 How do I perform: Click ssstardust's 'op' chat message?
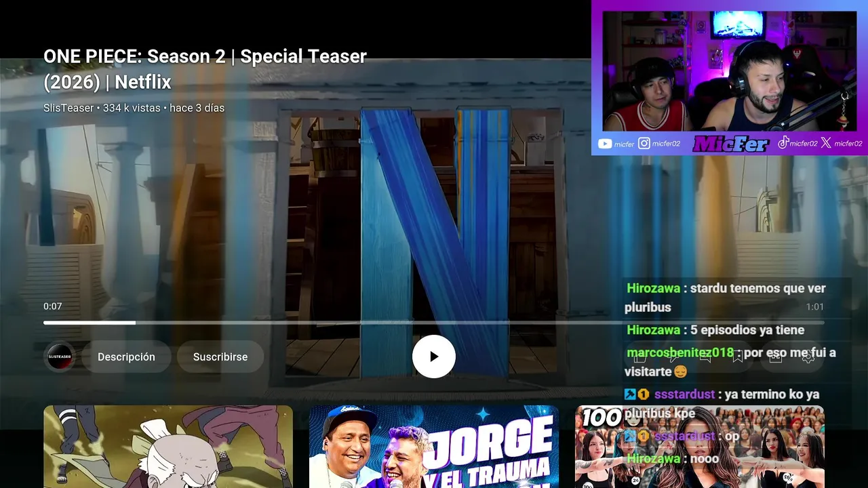pos(682,436)
